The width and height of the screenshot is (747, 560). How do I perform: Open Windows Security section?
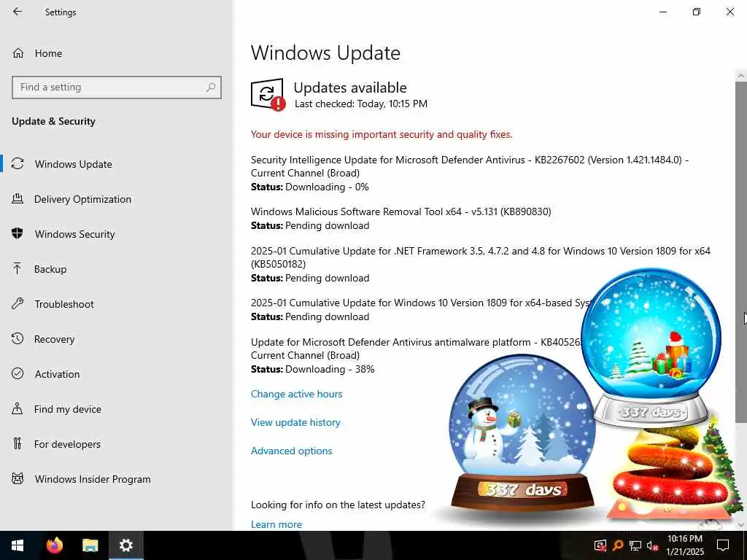point(117,234)
